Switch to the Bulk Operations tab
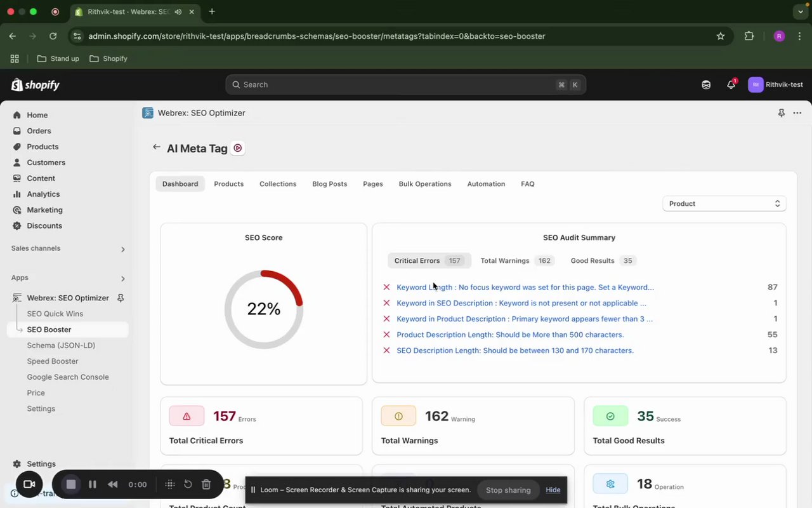812x508 pixels. [x=425, y=184]
